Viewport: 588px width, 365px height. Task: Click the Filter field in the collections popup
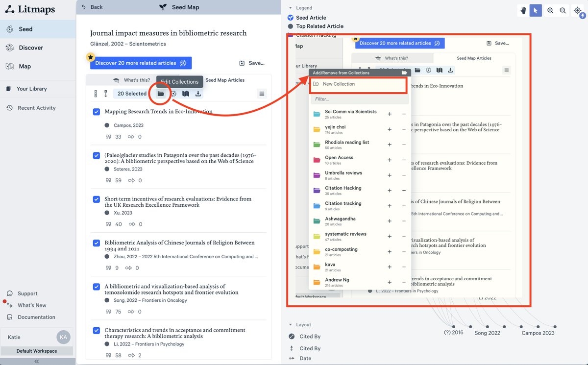coord(360,99)
